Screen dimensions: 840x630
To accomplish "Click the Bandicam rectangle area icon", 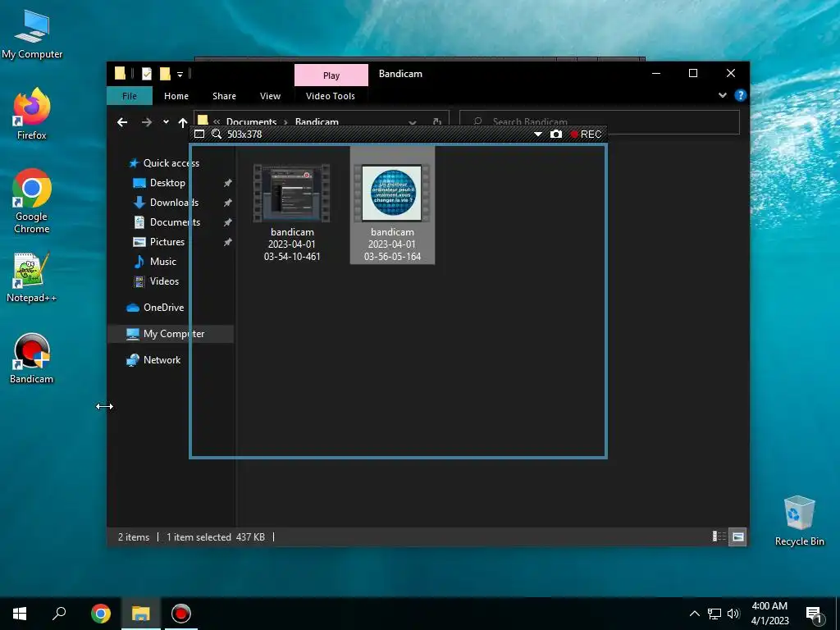I will click(x=199, y=134).
